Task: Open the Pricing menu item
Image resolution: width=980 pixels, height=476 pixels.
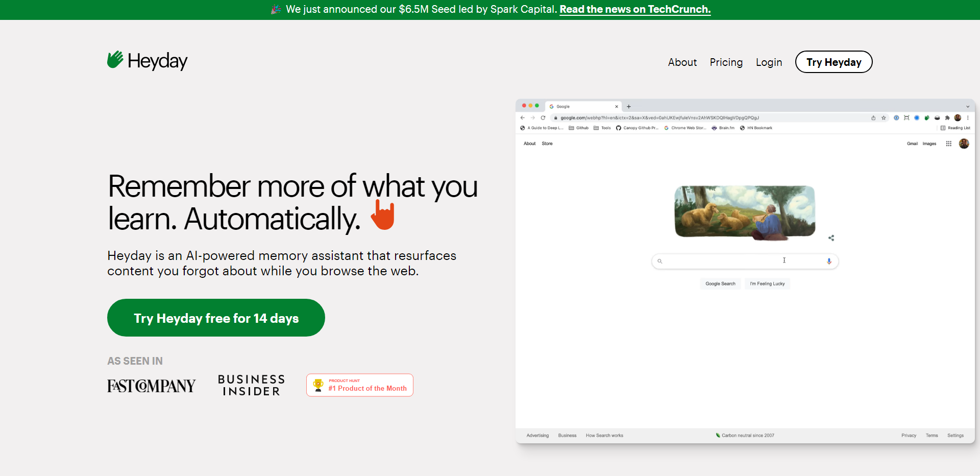Action: click(x=726, y=62)
